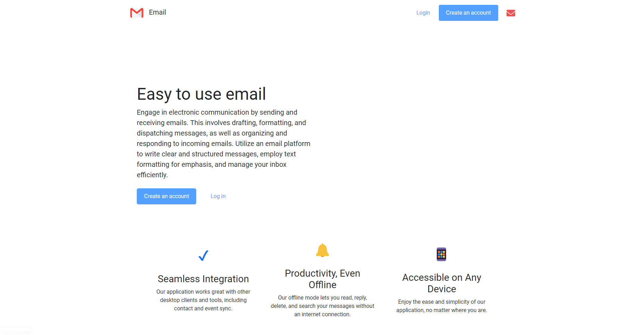Click the Email brand text in the header

(x=157, y=13)
